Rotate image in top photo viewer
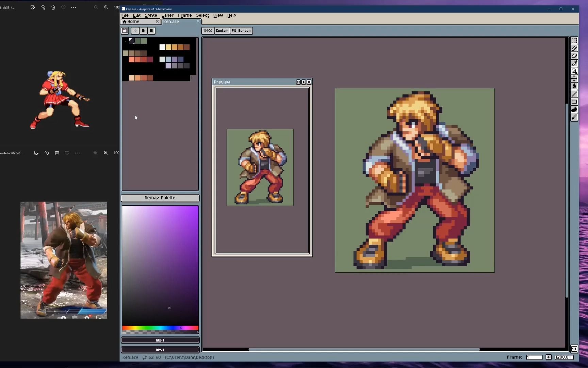 pos(43,7)
